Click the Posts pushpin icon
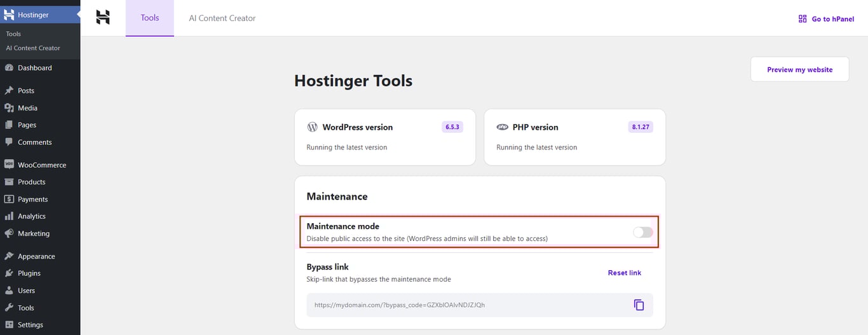The height and width of the screenshot is (335, 868). pyautogui.click(x=9, y=90)
